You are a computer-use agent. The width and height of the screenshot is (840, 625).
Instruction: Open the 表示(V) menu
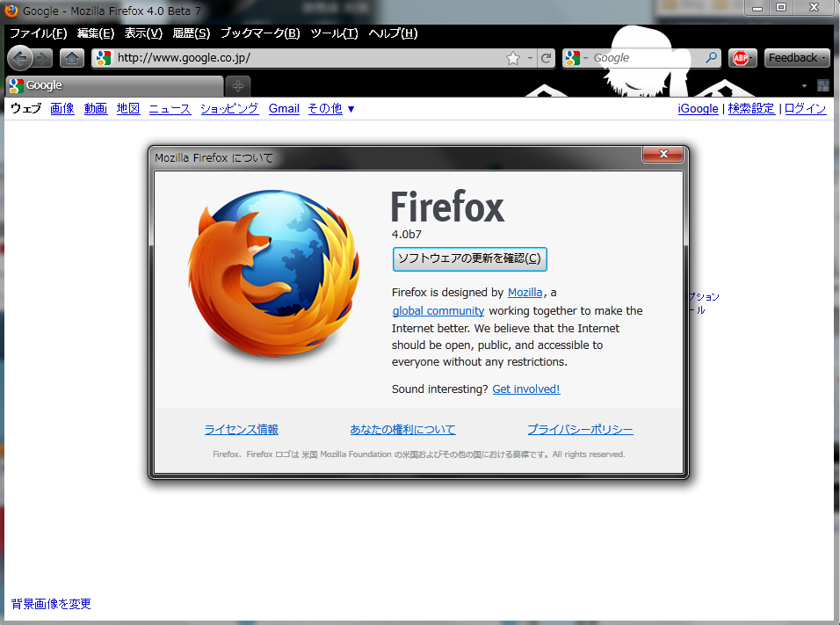(x=143, y=33)
